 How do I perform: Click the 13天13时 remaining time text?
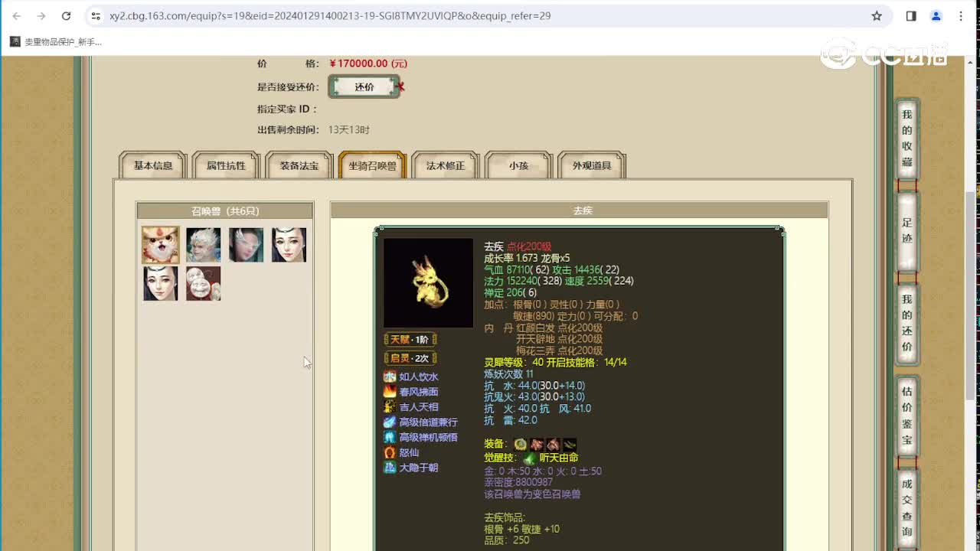349,130
